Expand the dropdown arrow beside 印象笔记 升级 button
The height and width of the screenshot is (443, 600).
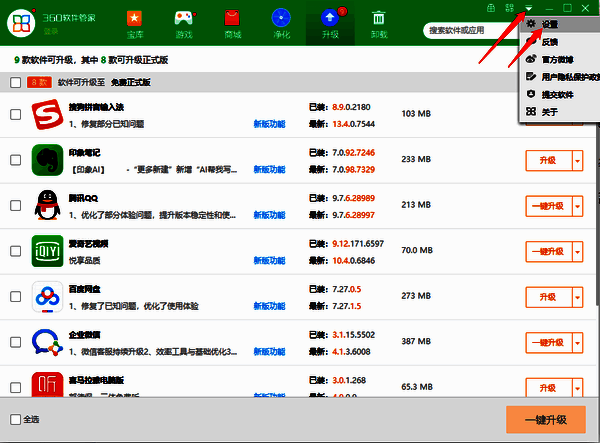tap(577, 161)
